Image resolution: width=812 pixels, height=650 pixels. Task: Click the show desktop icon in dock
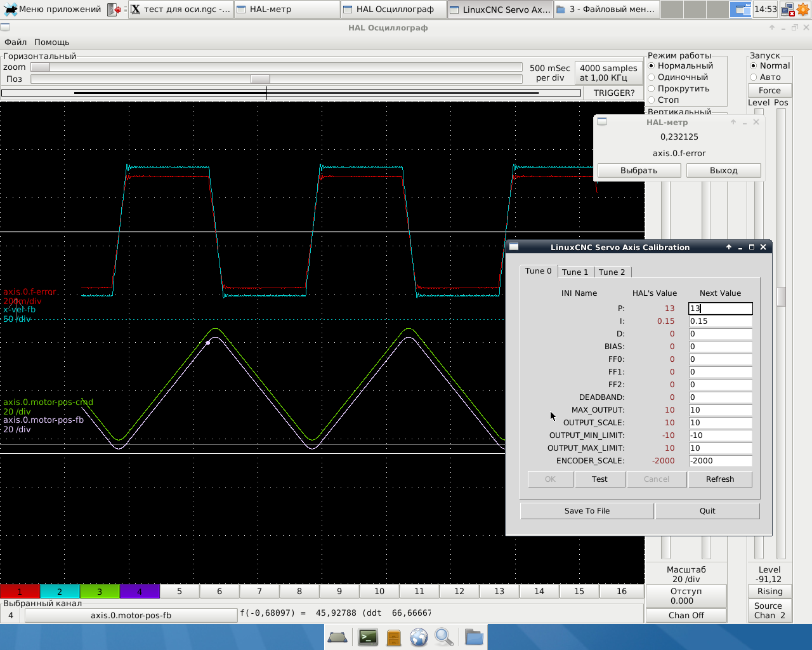(337, 637)
